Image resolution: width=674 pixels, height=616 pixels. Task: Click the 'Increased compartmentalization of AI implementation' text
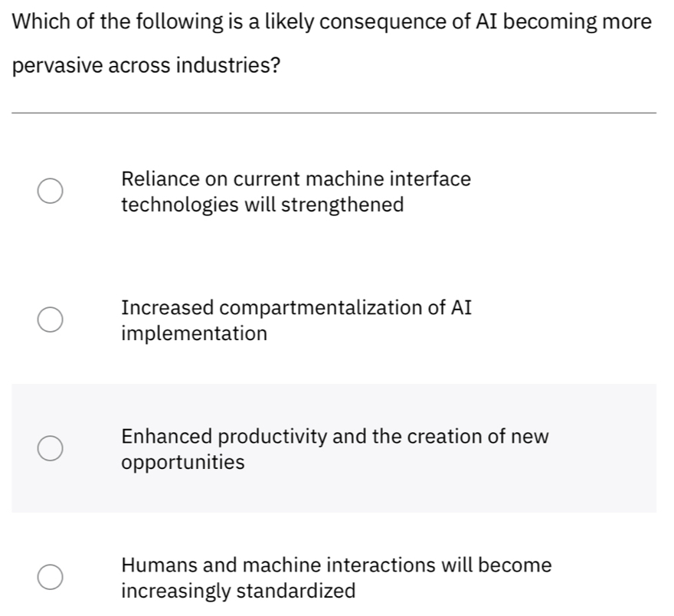coord(296,319)
